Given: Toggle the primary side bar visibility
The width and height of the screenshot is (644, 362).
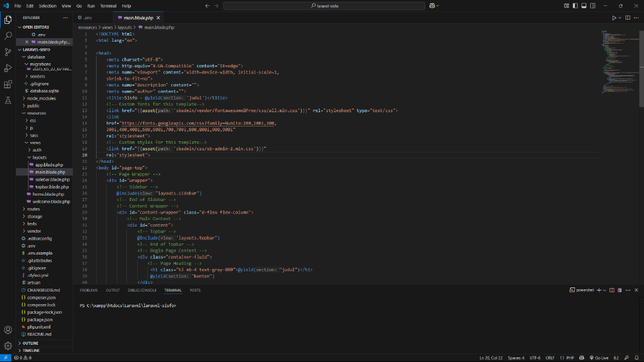Looking at the screenshot, I should [575, 5].
